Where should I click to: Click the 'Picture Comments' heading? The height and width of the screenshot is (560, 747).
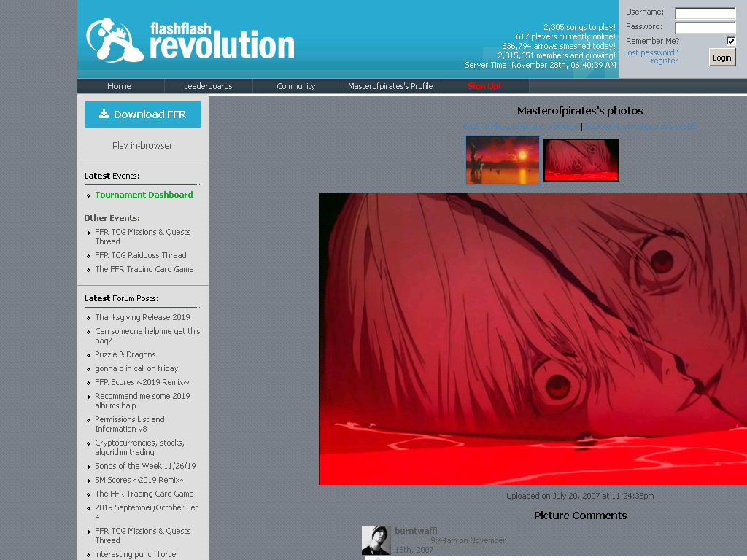[580, 516]
